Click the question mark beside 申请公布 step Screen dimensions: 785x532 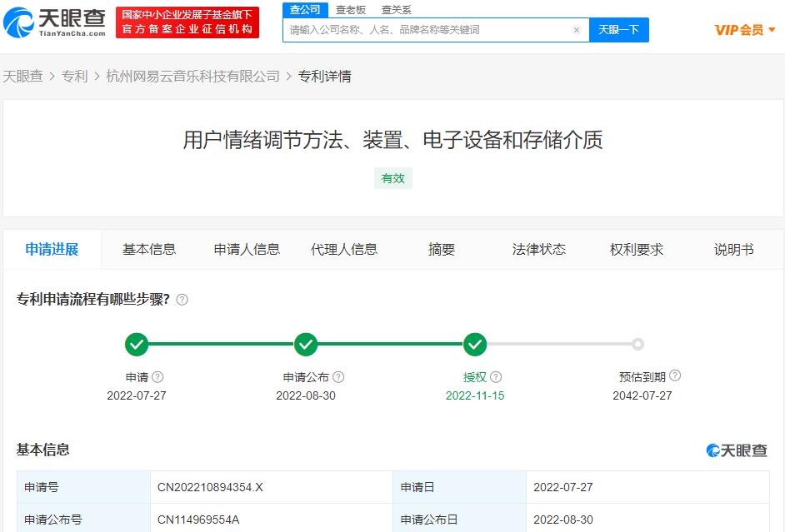coord(338,377)
